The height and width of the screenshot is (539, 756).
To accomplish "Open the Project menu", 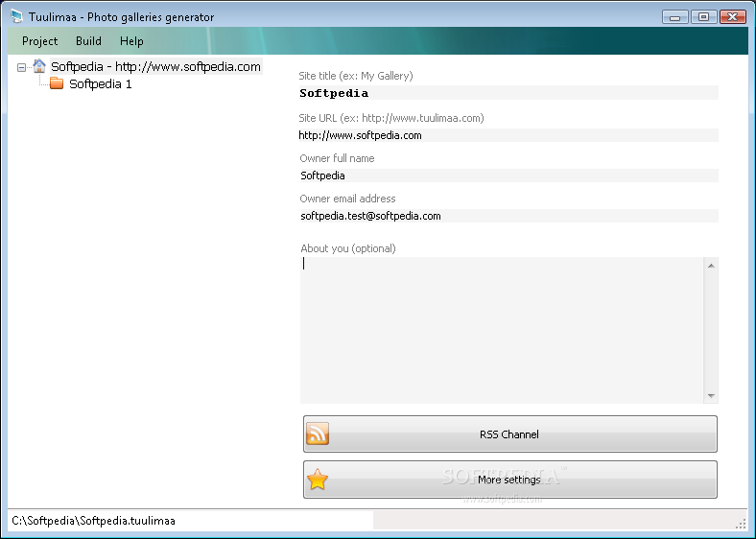I will click(39, 41).
